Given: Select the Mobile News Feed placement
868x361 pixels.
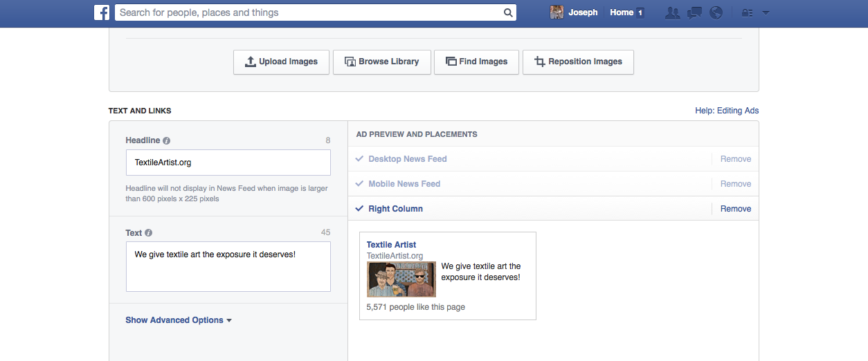Looking at the screenshot, I should point(404,184).
